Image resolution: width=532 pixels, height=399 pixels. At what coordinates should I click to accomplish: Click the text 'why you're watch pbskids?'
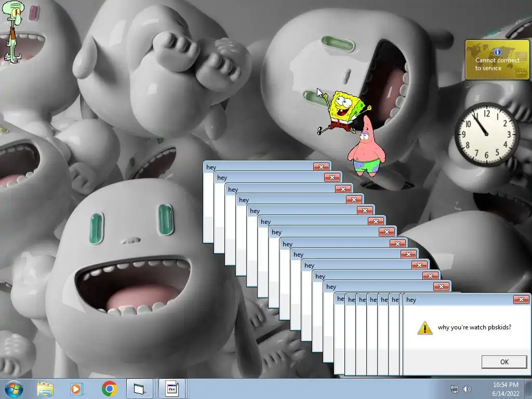(474, 327)
